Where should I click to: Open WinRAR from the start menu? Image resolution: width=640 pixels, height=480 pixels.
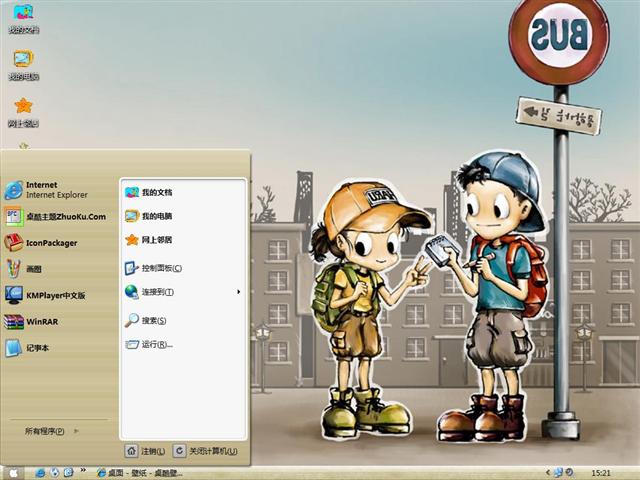point(31,322)
